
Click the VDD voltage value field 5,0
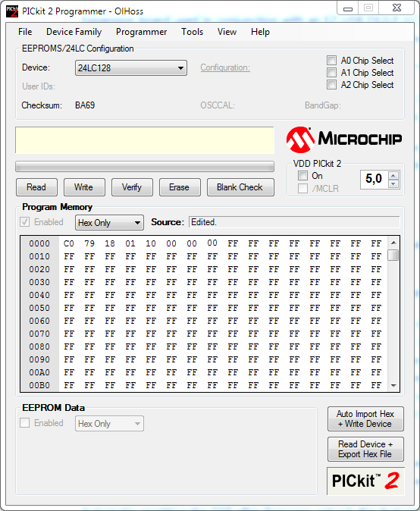[x=374, y=179]
